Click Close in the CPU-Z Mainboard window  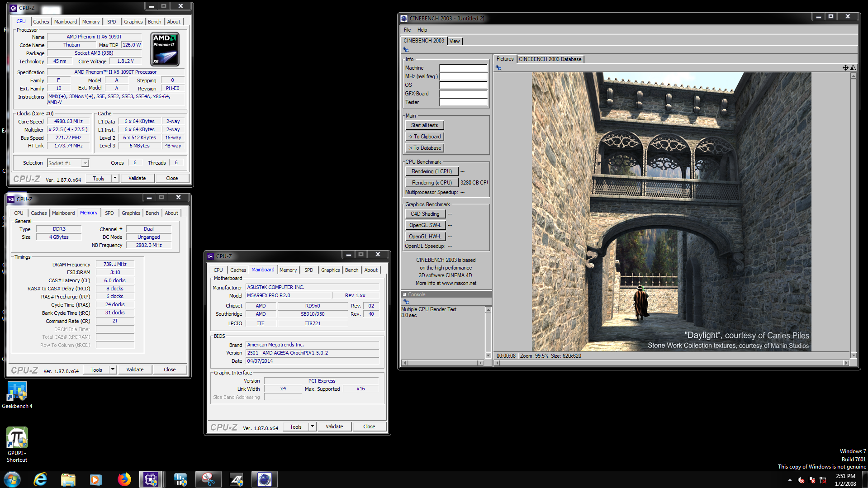(369, 426)
